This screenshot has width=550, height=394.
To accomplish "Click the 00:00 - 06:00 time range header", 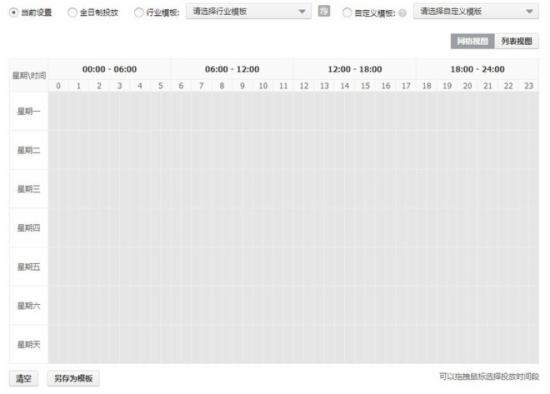I will tap(109, 69).
